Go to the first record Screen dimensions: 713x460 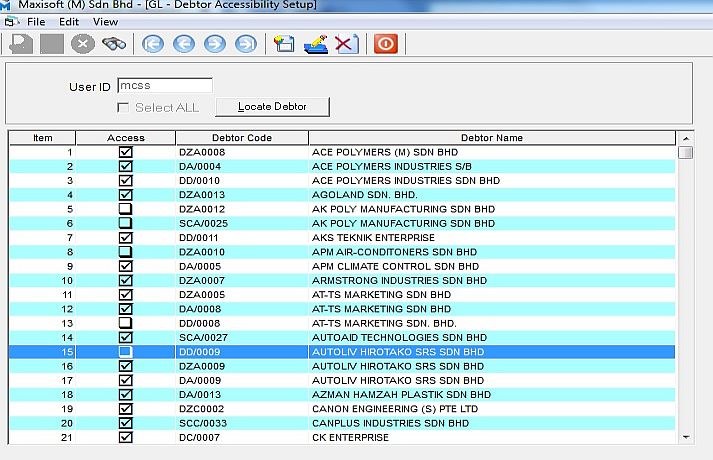pyautogui.click(x=153, y=44)
